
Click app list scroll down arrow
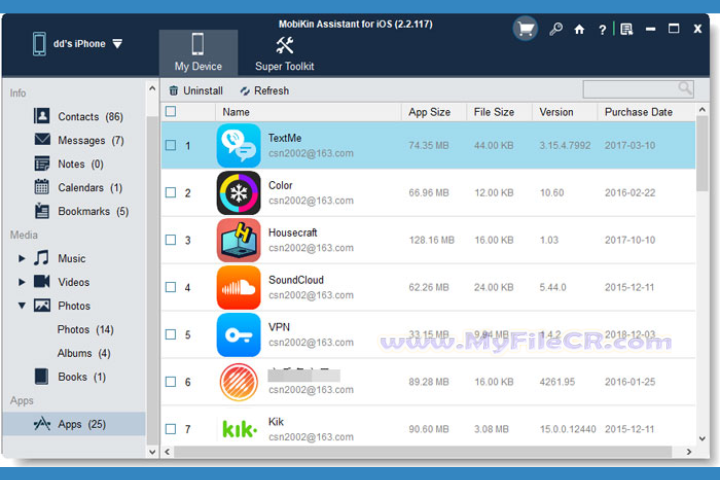pos(702,439)
